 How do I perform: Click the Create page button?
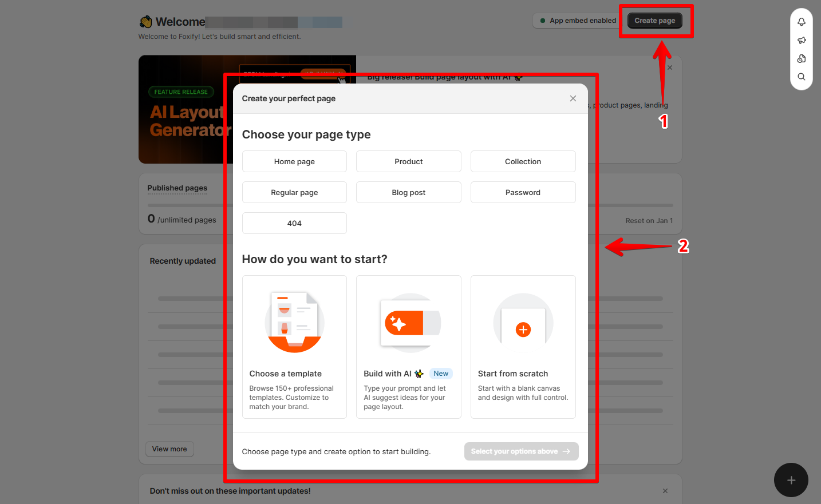point(655,21)
